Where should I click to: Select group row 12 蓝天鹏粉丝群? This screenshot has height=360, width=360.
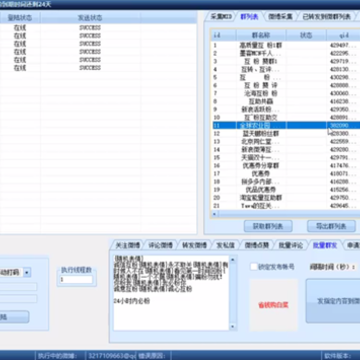286,133
